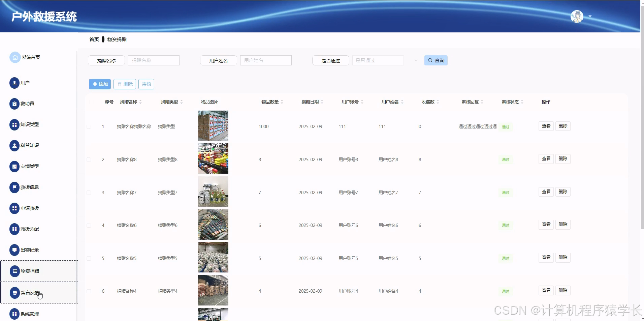The height and width of the screenshot is (321, 644).
Task: Click the 查询 search button
Action: pos(436,60)
